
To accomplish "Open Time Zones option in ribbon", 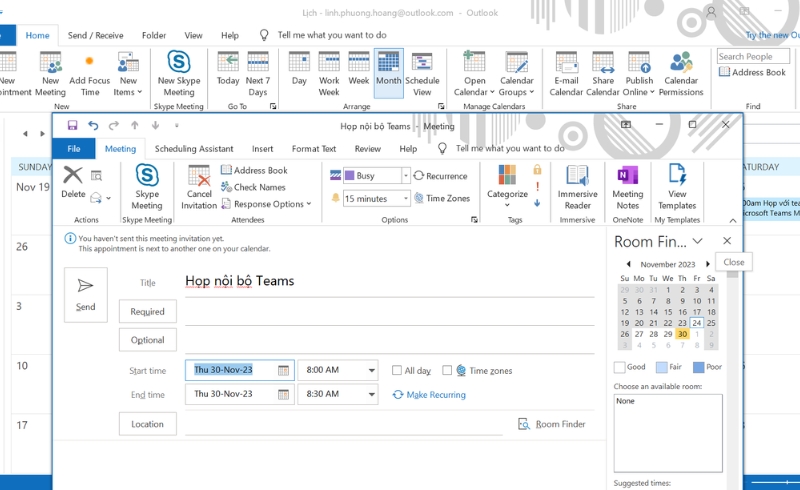I will click(442, 198).
